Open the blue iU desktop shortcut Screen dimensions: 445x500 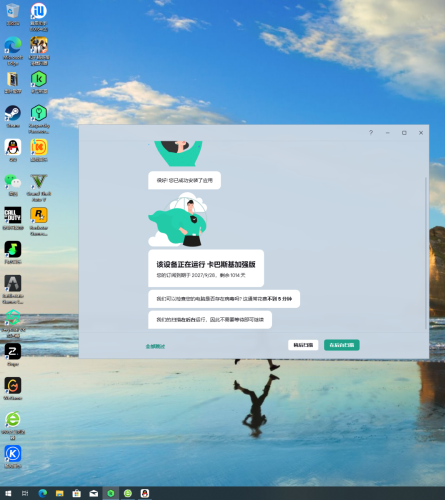click(x=39, y=17)
